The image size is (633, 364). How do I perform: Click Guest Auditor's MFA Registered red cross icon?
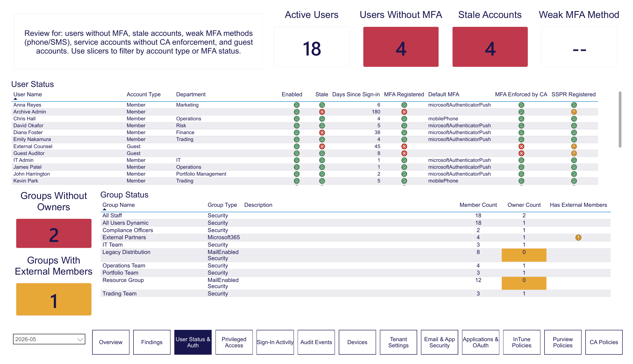click(x=404, y=153)
